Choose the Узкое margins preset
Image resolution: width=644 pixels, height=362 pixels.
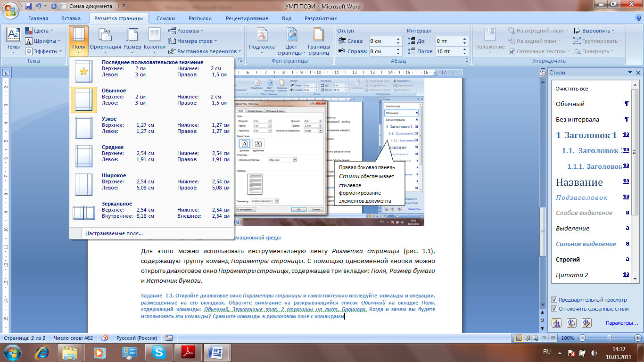coord(151,128)
